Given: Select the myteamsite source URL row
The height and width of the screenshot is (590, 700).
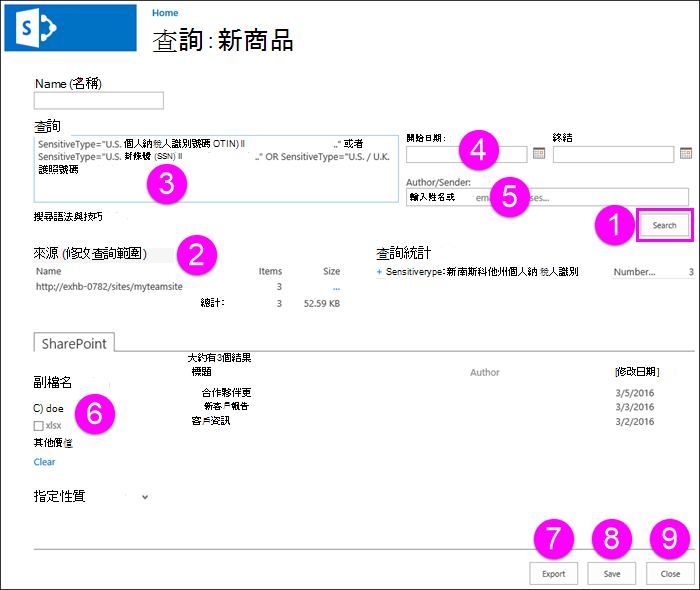Looking at the screenshot, I should (x=109, y=287).
